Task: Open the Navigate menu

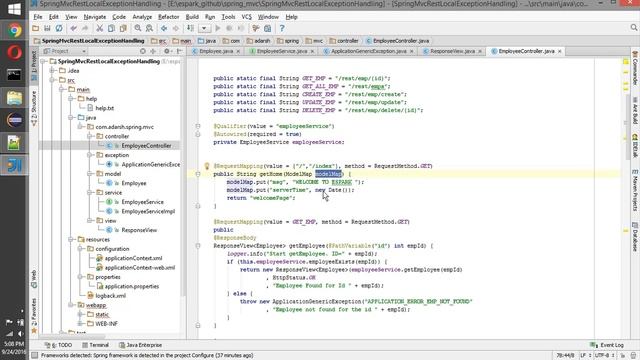Action: 95,17
